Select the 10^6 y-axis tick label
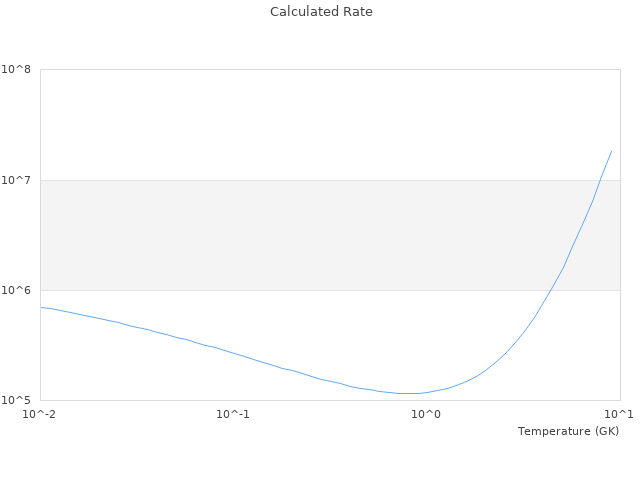This screenshot has width=640, height=480. [x=17, y=290]
